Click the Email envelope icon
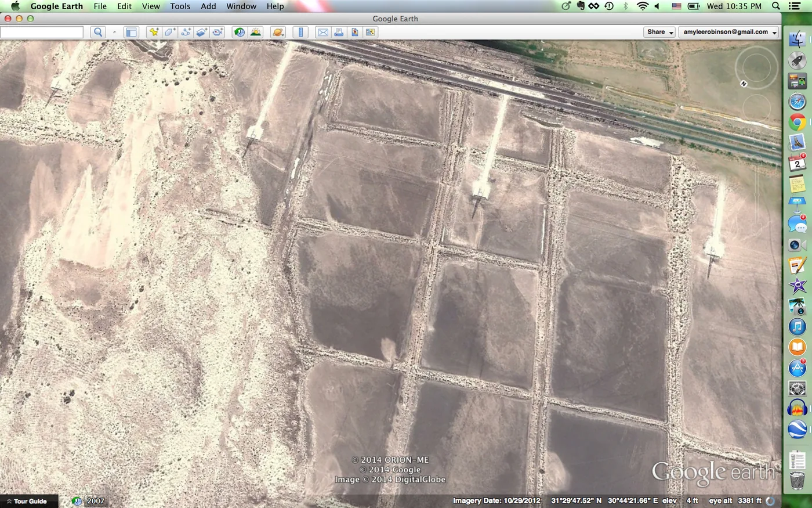The height and width of the screenshot is (508, 812). 323,33
